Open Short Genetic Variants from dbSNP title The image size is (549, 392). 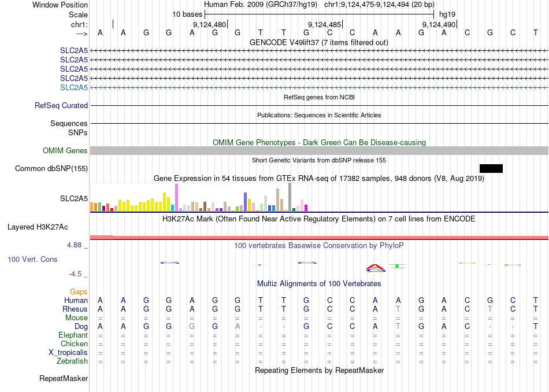pos(319,160)
